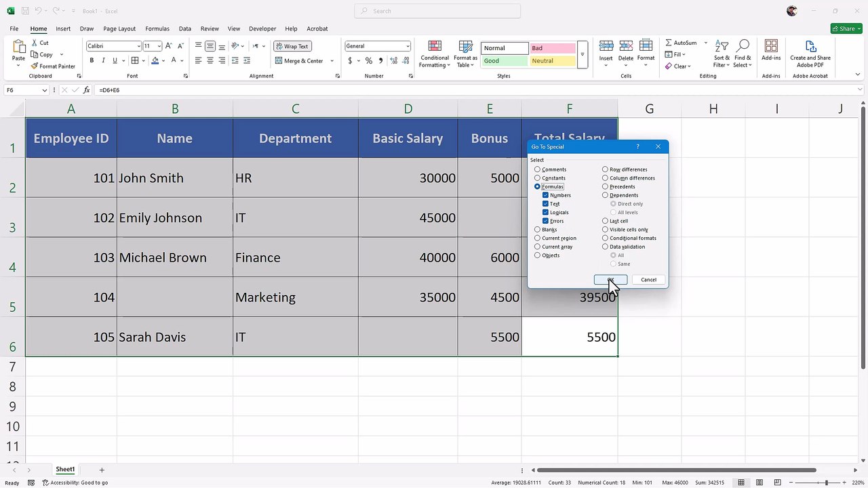Click the Share button
This screenshot has width=868, height=488.
[847, 28]
